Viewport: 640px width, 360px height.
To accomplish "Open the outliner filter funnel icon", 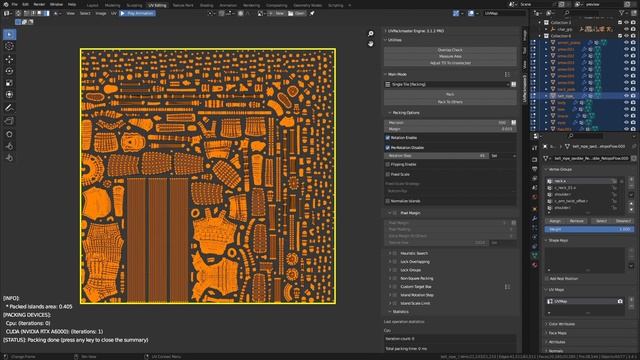I will 623,13.
